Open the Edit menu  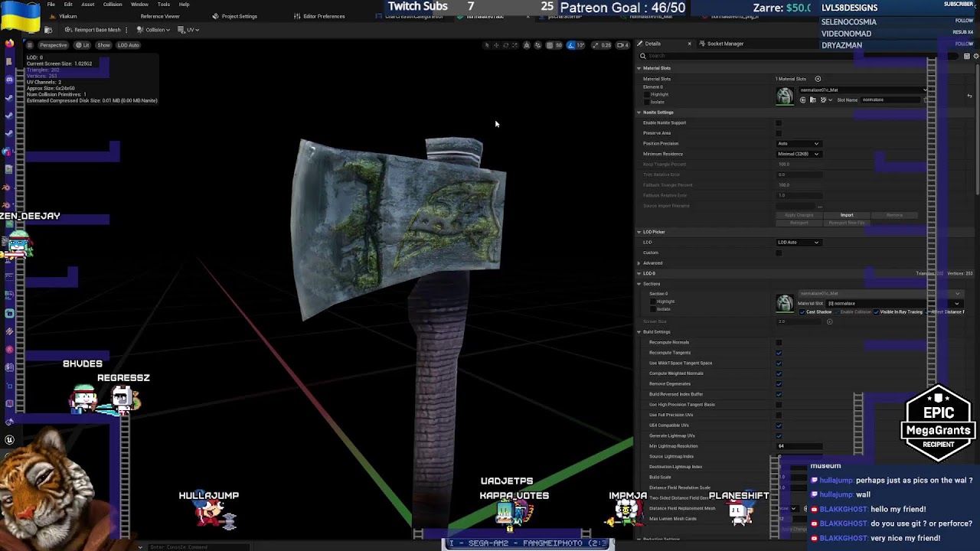(x=68, y=4)
